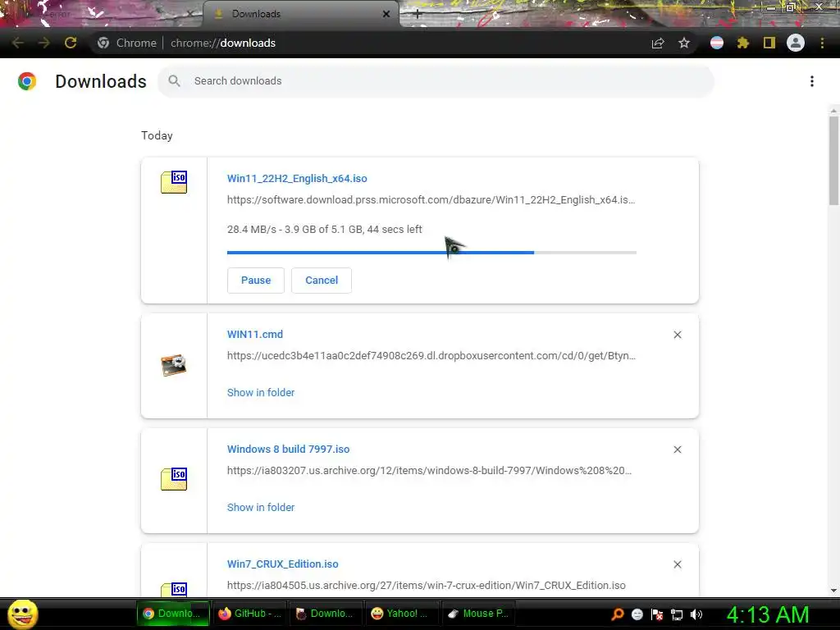
Task: Open a new browser tab
Action: 418,15
